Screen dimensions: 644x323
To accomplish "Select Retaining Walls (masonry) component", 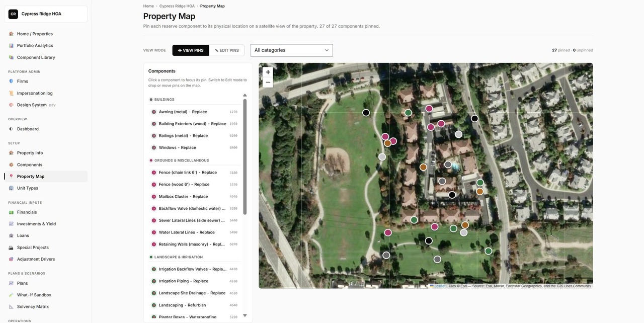I will coord(195,245).
